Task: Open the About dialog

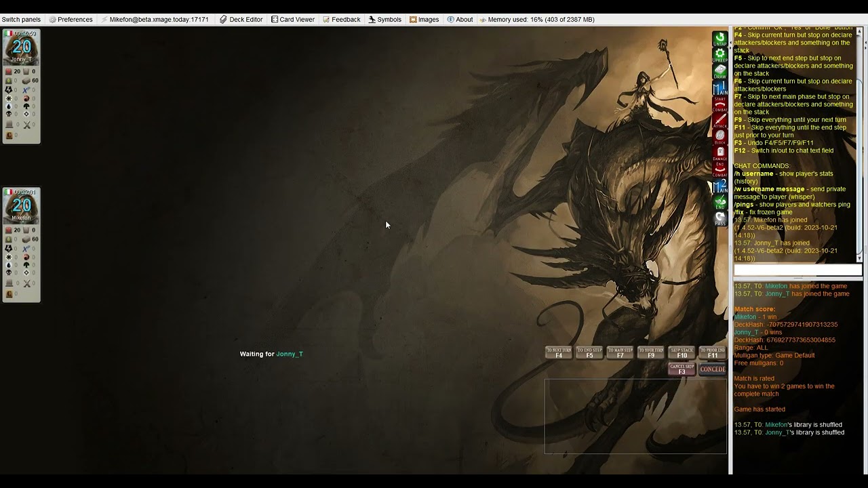Action: (x=460, y=20)
